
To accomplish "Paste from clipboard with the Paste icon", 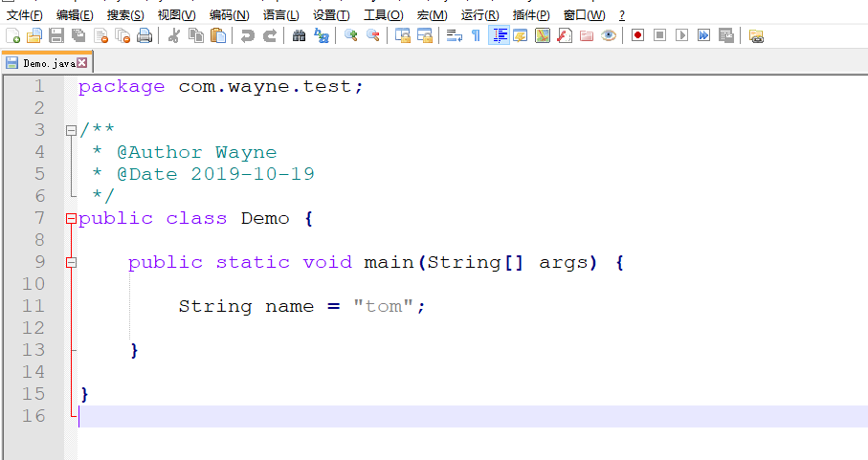I will (218, 36).
